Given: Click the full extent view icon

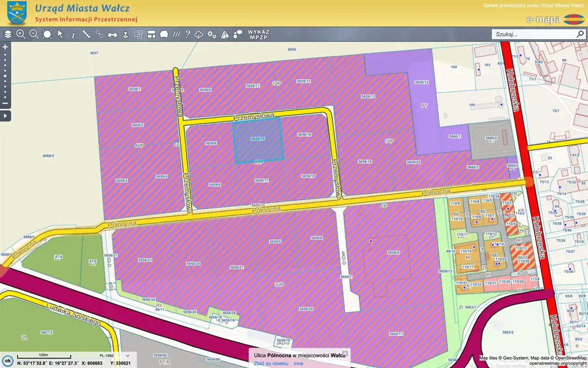Looking at the screenshot, I should (47, 34).
